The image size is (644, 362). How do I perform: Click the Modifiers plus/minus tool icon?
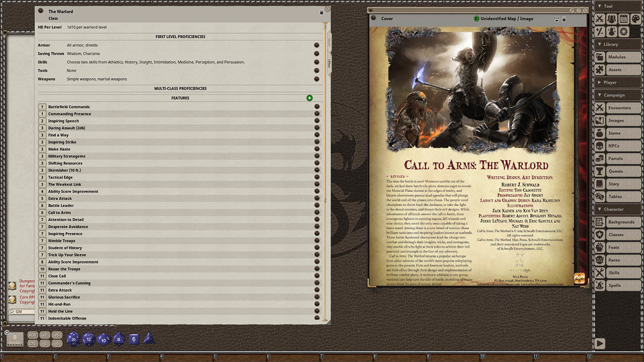click(600, 32)
